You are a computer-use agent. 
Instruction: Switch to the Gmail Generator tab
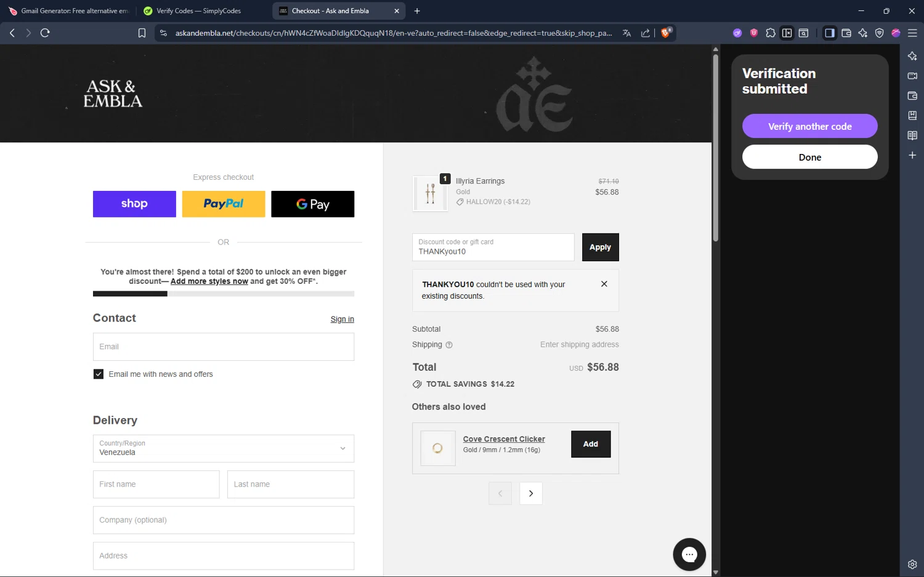tap(70, 11)
